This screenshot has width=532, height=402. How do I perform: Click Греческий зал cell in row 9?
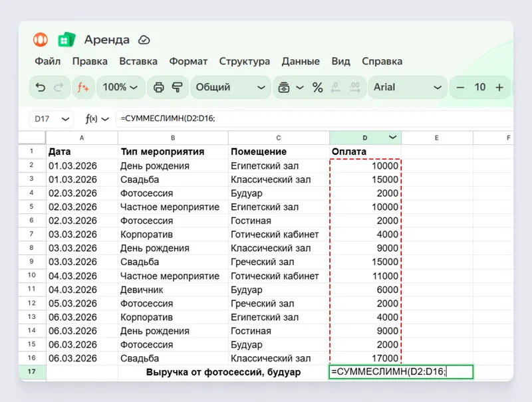coord(279,262)
